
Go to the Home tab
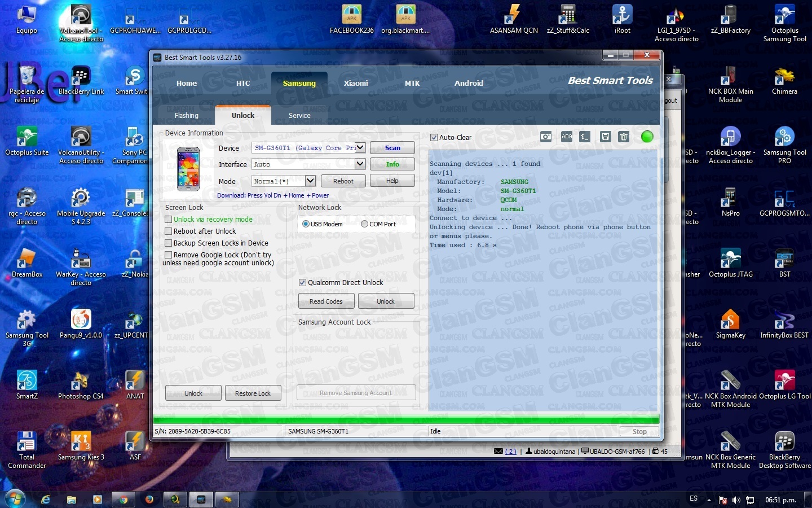tap(187, 83)
